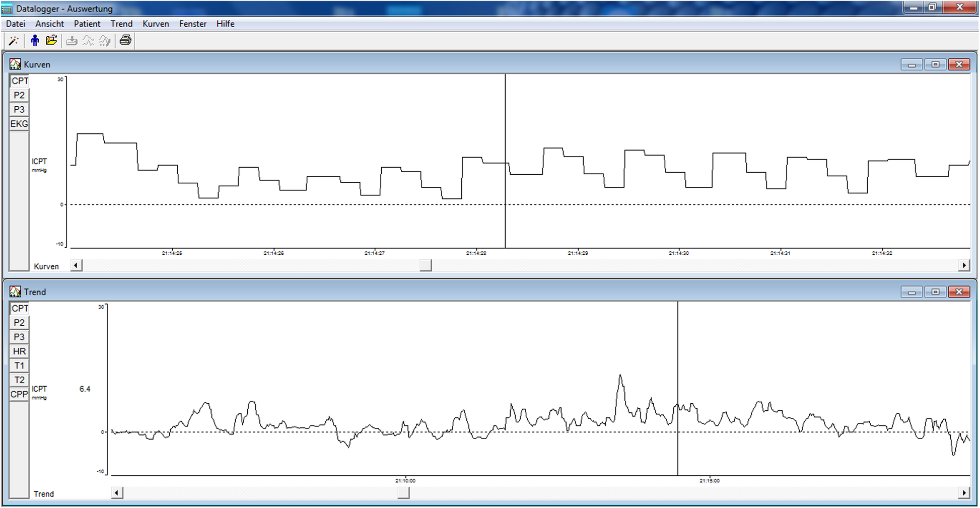The width and height of the screenshot is (980, 508).
Task: Click the 21:10:00 trend time label
Action: (405, 481)
